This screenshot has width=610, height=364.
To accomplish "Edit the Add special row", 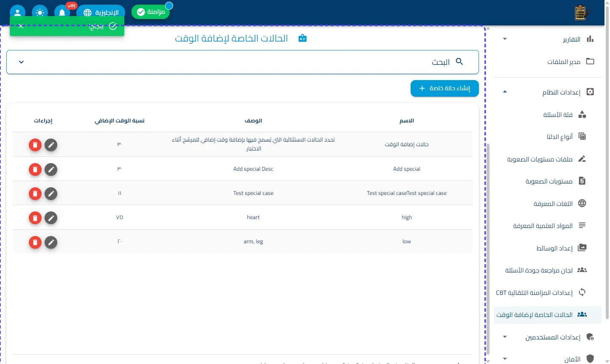I will [x=51, y=169].
